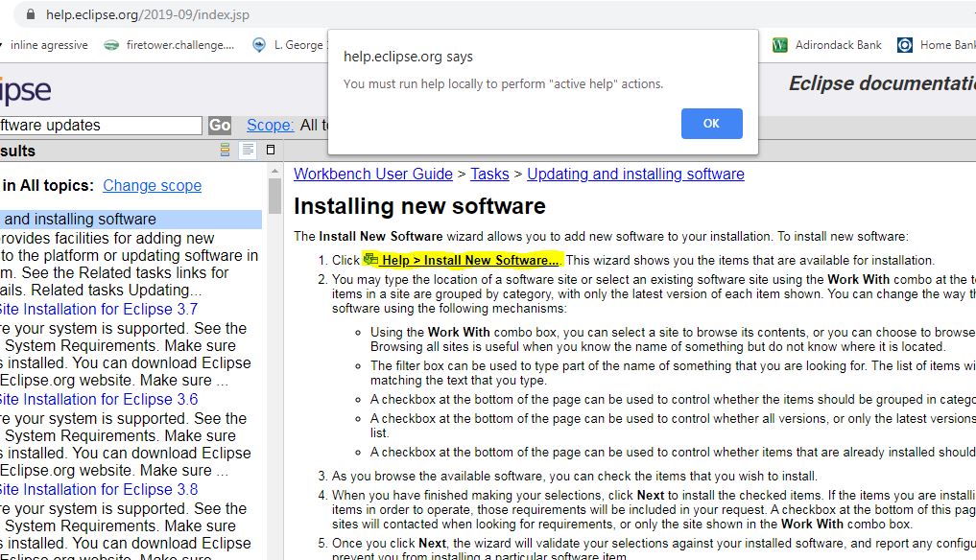Select the highlighted 'and installing software' result

[131, 219]
